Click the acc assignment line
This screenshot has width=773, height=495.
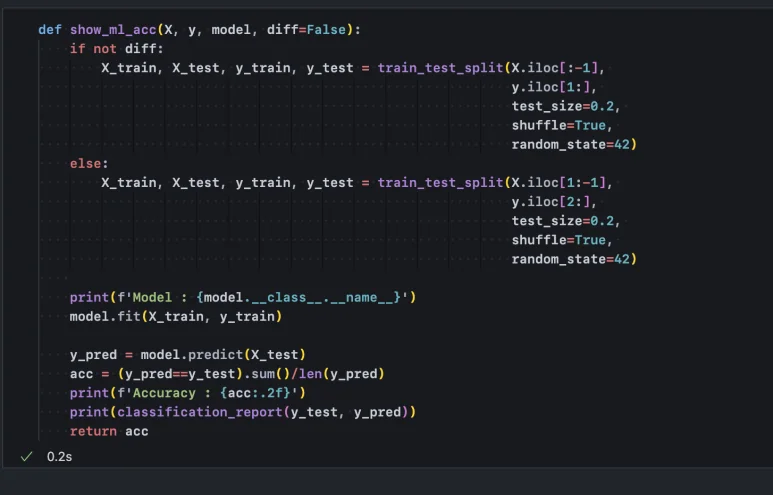pyautogui.click(x=227, y=373)
